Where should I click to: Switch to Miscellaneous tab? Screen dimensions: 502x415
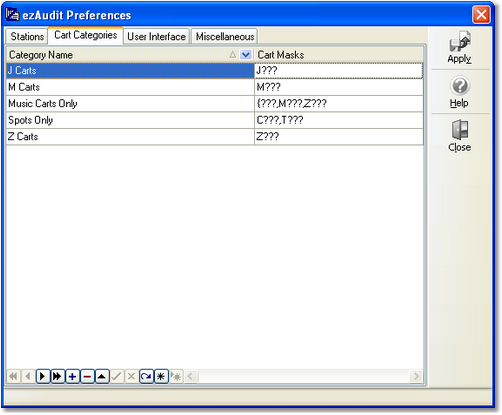coord(225,36)
